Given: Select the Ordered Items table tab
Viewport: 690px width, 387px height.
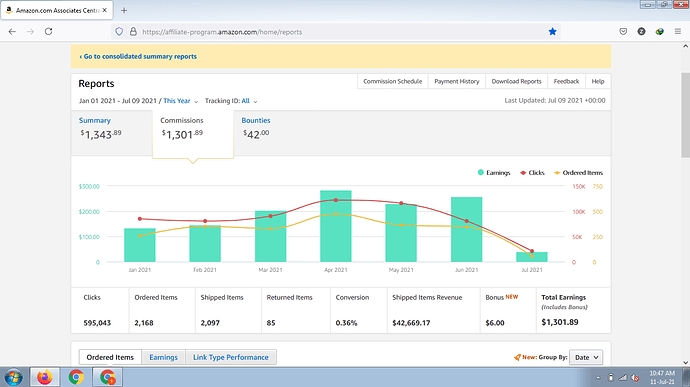Looking at the screenshot, I should (x=110, y=357).
